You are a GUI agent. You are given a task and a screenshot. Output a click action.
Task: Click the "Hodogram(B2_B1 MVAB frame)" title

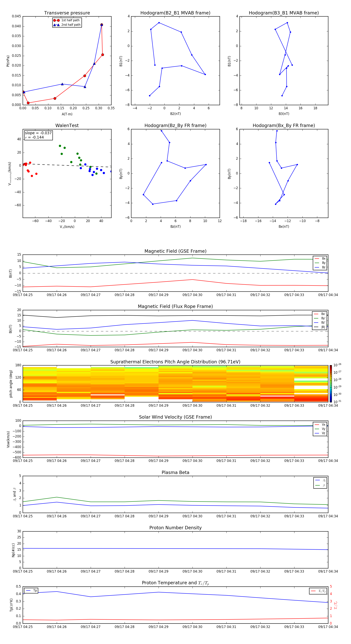click(175, 13)
